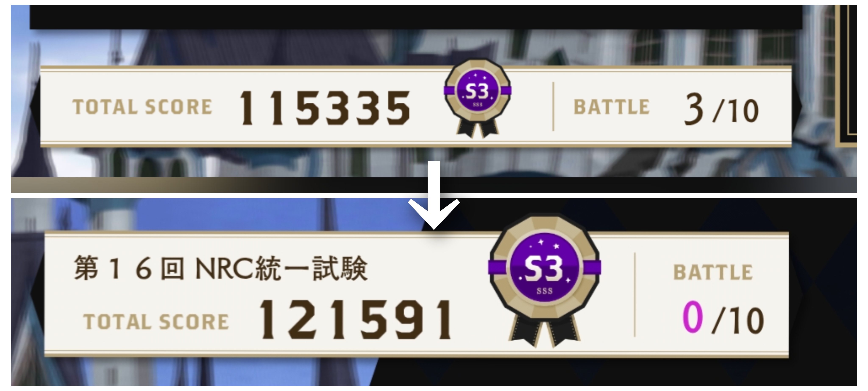Select the total score value 115335
This screenshot has height=391, width=868.
325,108
